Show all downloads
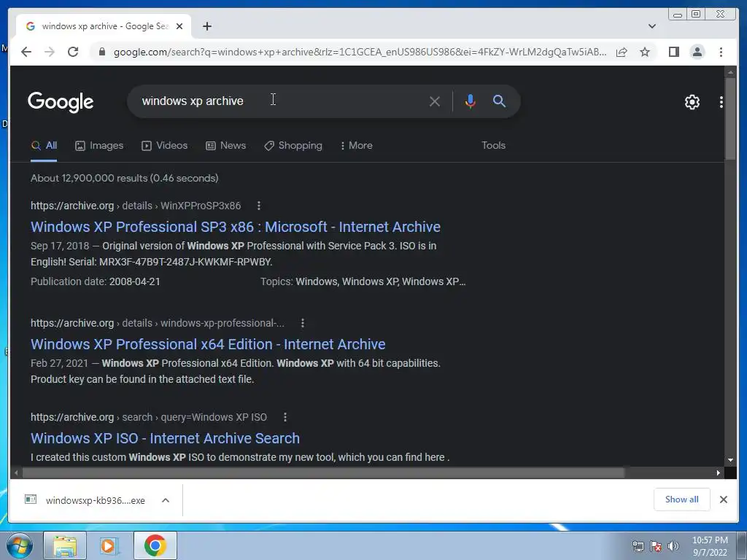The width and height of the screenshot is (747, 560). [x=681, y=499]
